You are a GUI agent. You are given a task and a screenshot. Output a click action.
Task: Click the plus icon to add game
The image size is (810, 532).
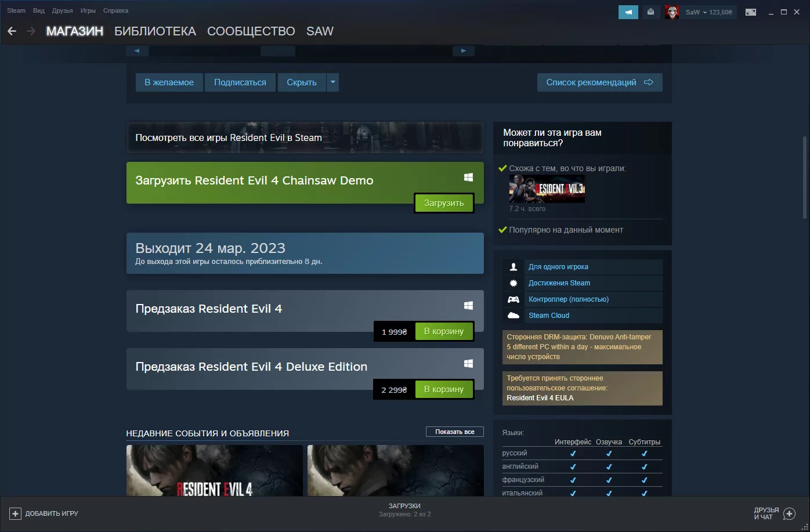click(x=16, y=513)
